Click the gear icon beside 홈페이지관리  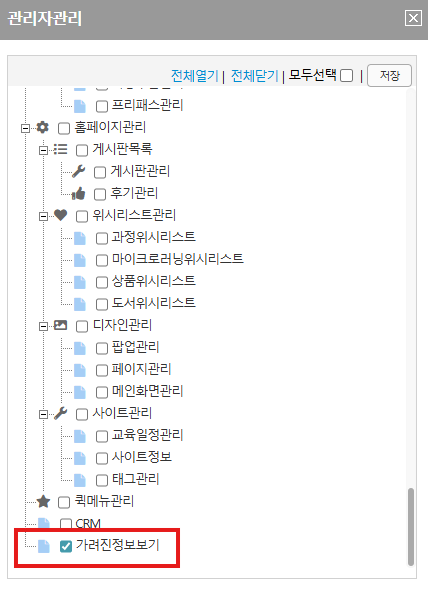[43, 128]
